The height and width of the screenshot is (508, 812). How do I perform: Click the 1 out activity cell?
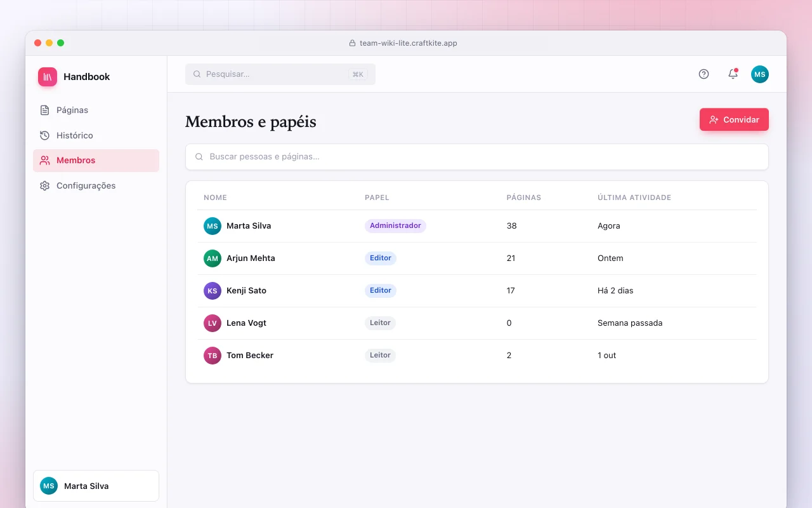coord(607,356)
